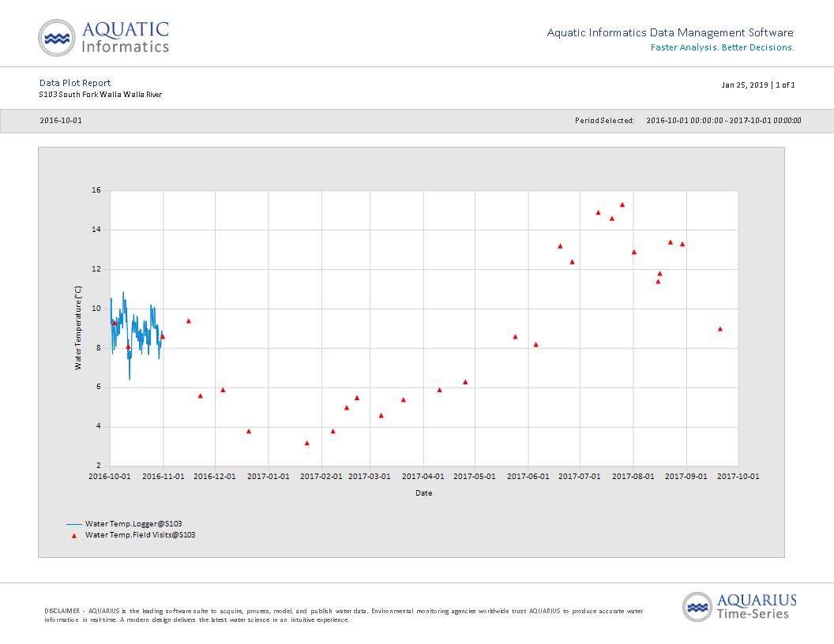Click "Faster Analysis. Better Decisions." tagline
Image resolution: width=834 pixels, height=644 pixels.
pos(723,47)
